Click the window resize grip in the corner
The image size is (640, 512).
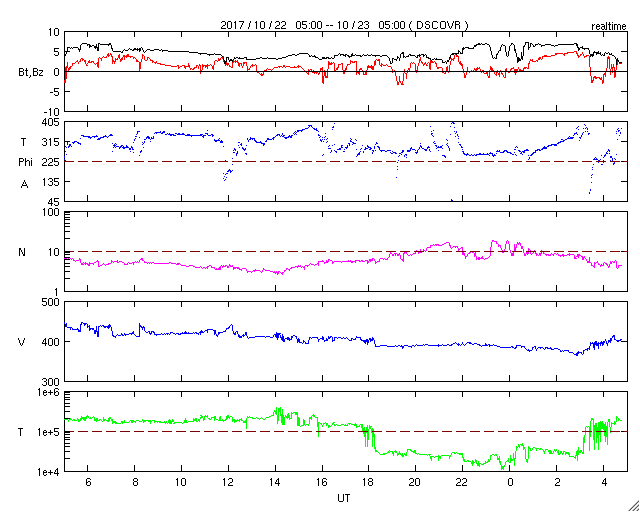click(x=633, y=505)
